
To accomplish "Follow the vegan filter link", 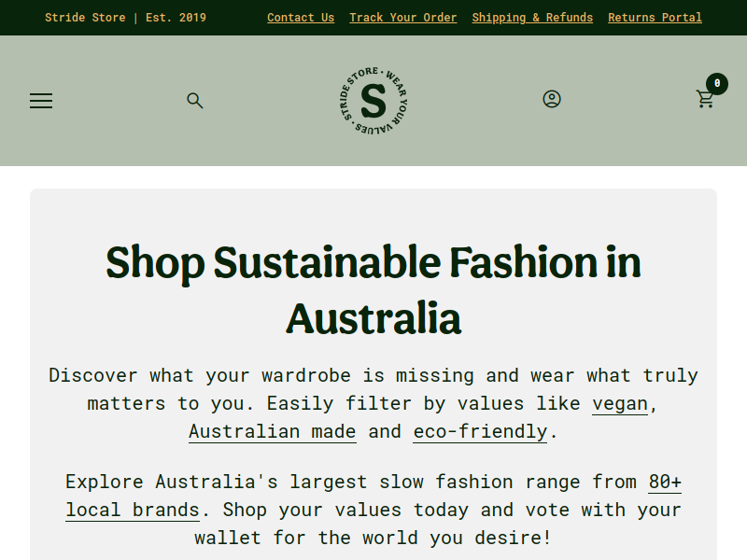I will (x=620, y=404).
